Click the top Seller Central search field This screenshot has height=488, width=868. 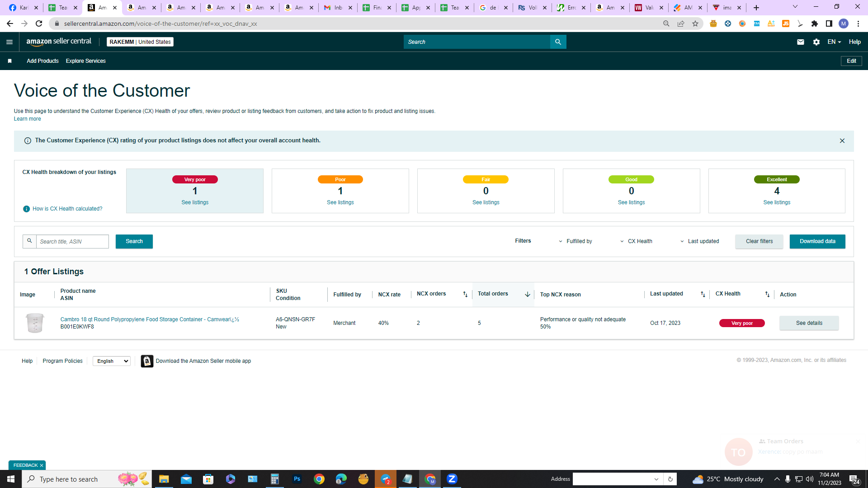477,42
